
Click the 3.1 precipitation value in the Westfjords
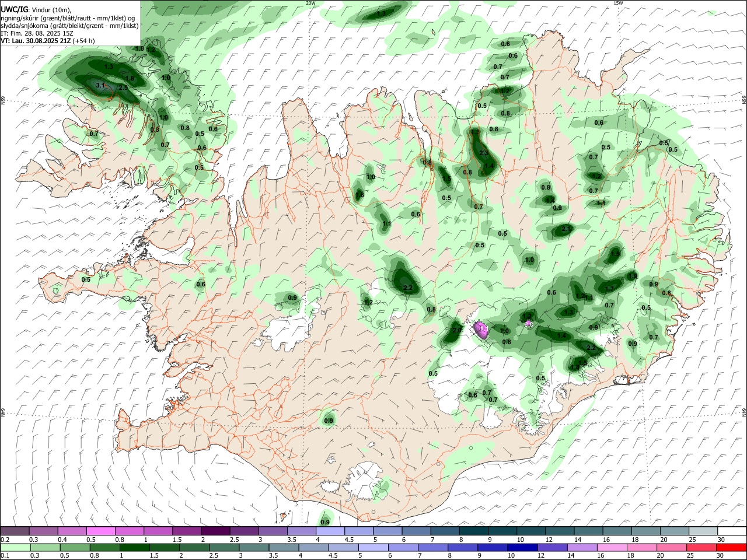click(x=100, y=86)
